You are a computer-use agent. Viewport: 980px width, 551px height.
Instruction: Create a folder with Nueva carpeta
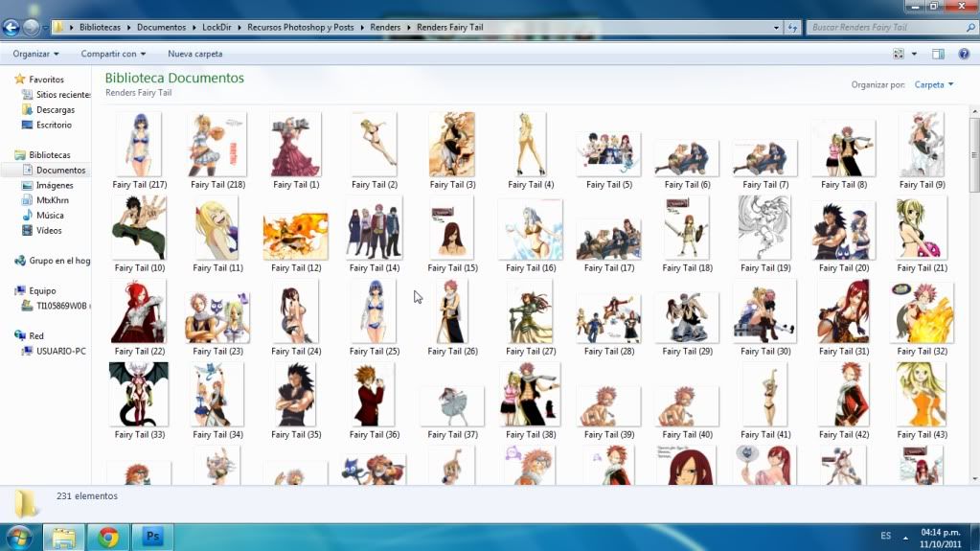(x=194, y=55)
